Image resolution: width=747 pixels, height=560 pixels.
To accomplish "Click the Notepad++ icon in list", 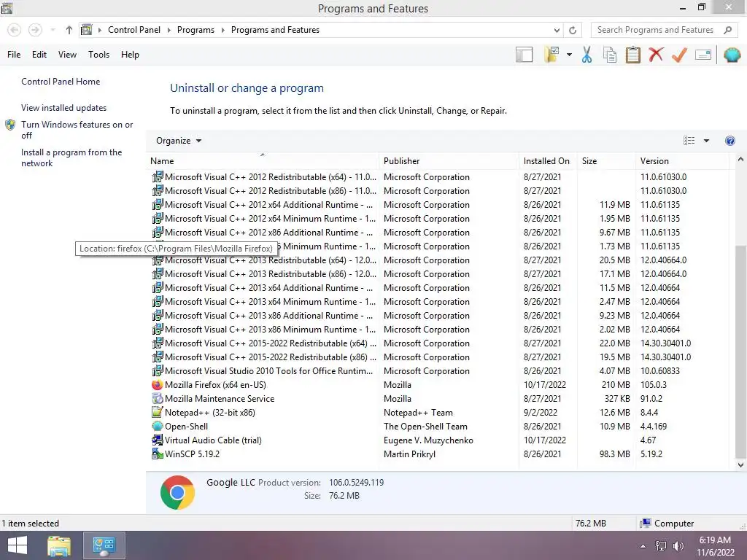I will (158, 413).
